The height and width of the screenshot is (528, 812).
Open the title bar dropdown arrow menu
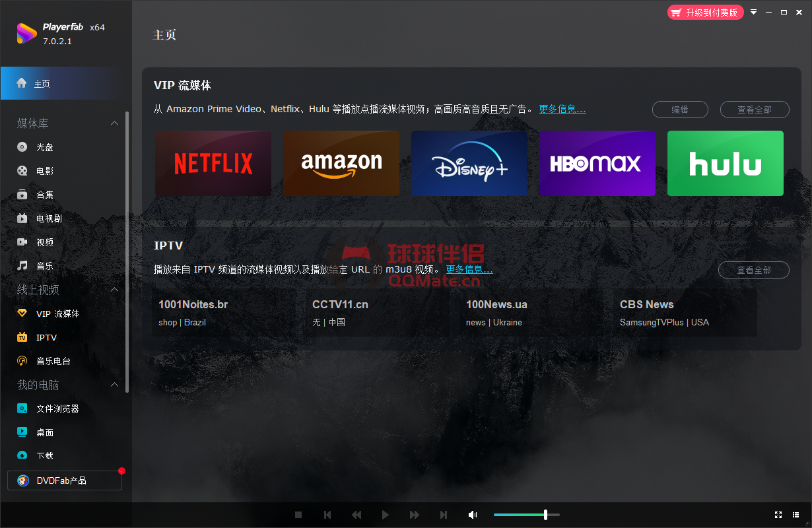tap(753, 12)
